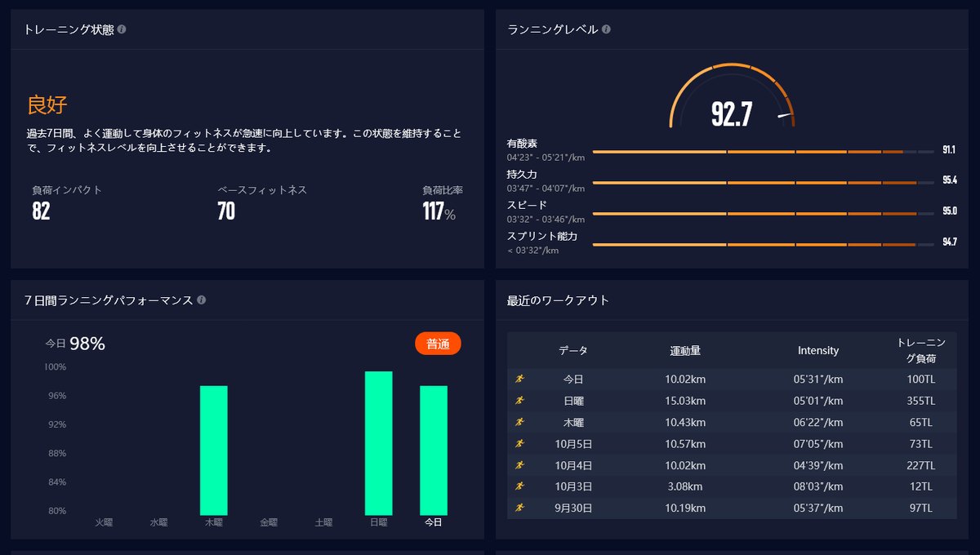980x555 pixels.
Task: Open the 今日 workout entry
Action: coord(732,379)
